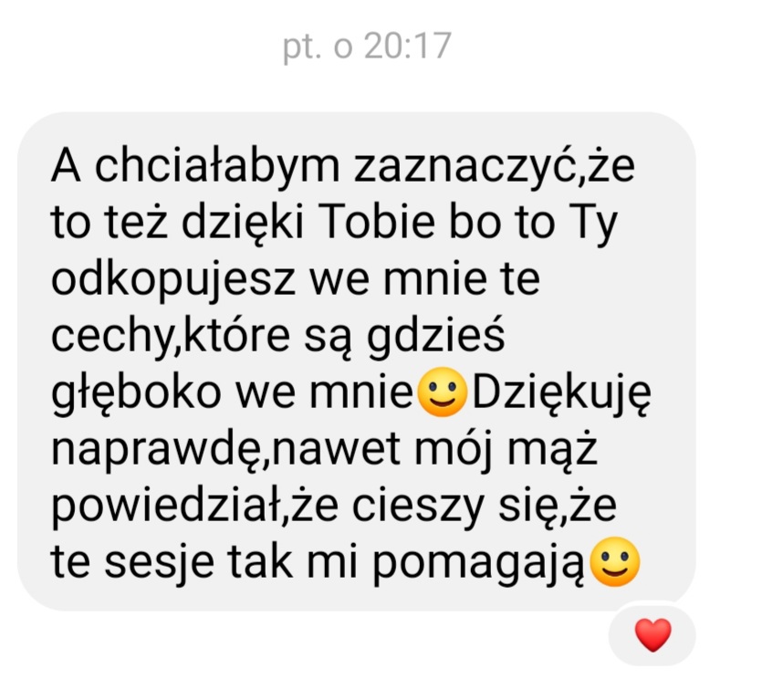
Task: Select the "pt. o 20:17" timestamp
Action: (x=367, y=47)
